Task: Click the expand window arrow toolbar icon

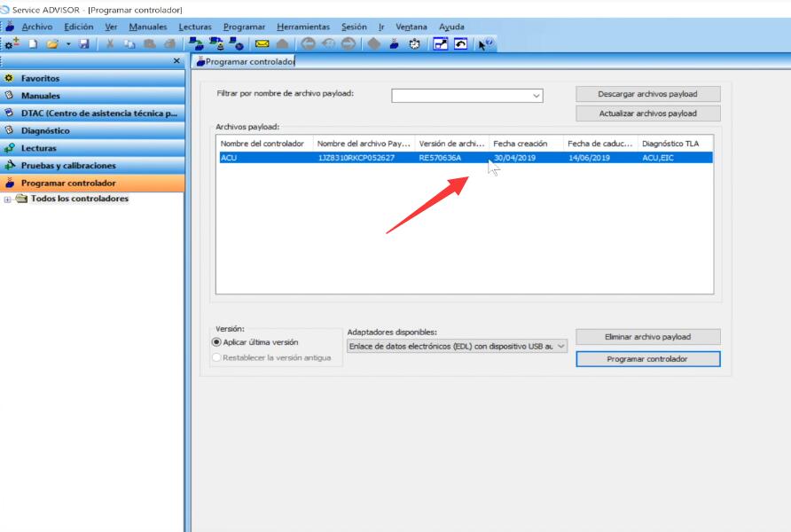Action: coord(441,44)
